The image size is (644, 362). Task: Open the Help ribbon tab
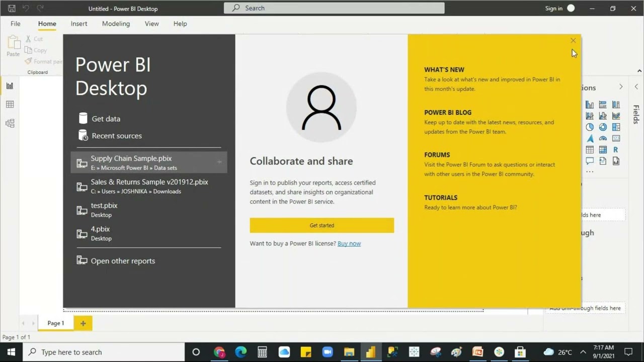click(180, 24)
